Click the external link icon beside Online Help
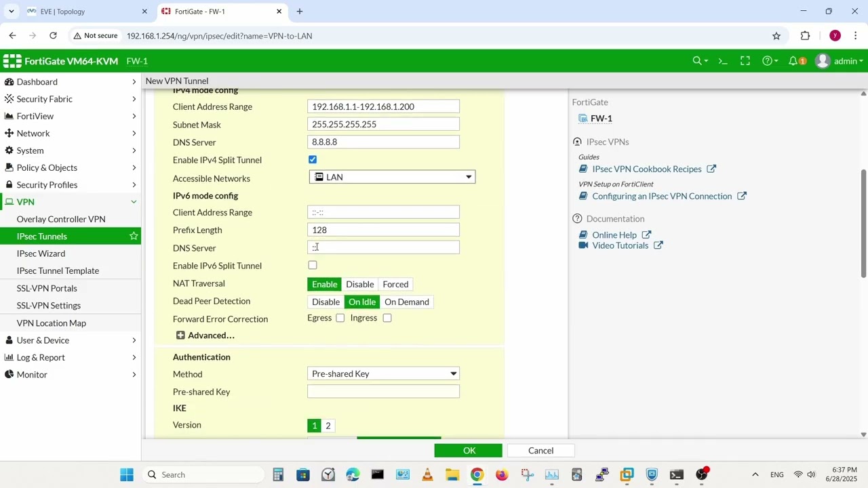 pyautogui.click(x=646, y=235)
